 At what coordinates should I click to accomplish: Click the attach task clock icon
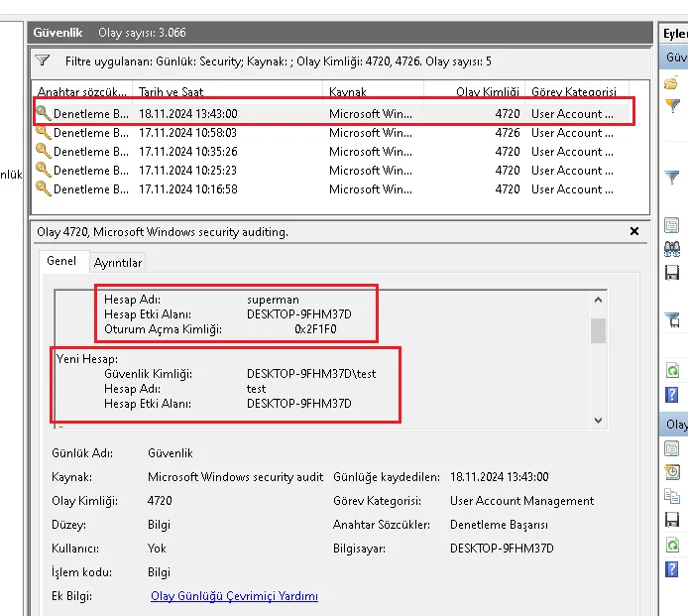[x=672, y=472]
